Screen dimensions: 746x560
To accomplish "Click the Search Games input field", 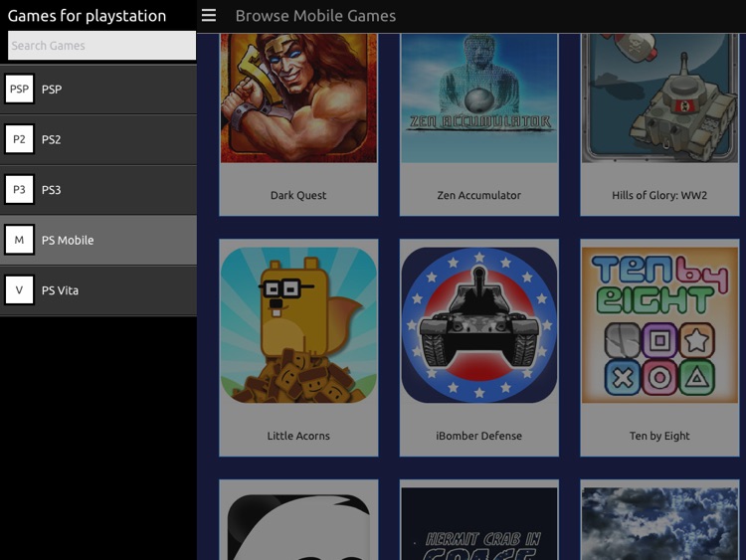I will [101, 45].
